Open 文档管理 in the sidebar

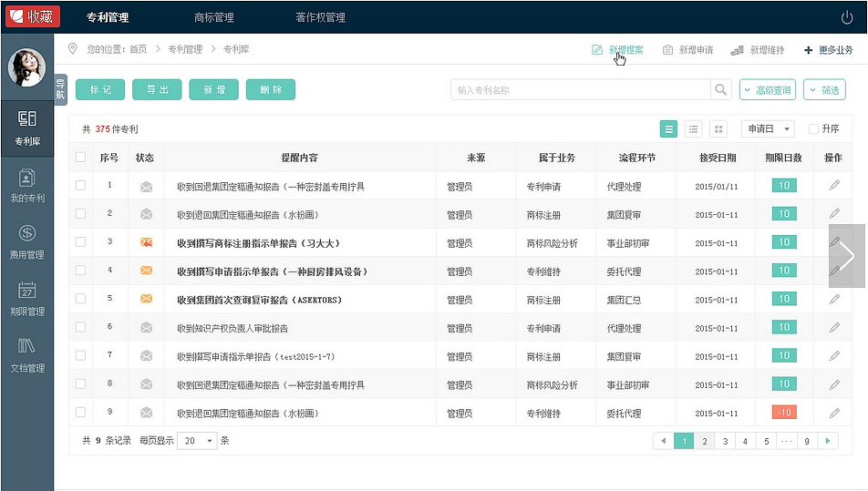point(27,354)
